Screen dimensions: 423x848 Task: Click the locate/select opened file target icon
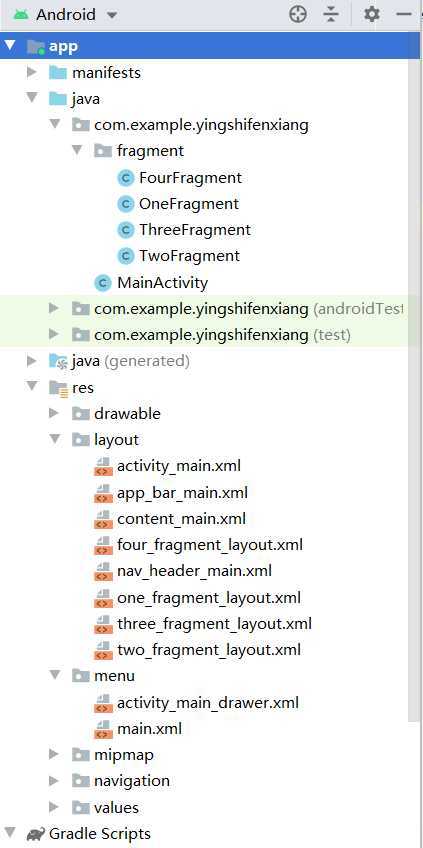[298, 15]
